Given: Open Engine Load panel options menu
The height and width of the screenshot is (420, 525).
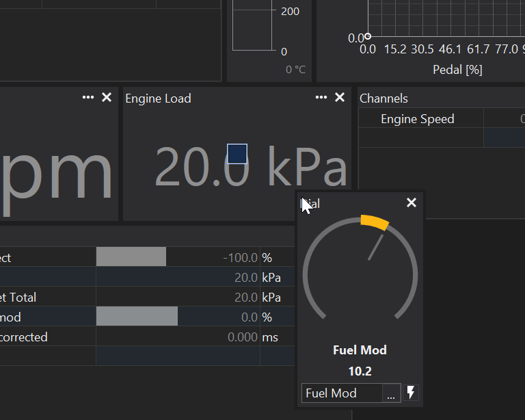Looking at the screenshot, I should point(321,98).
